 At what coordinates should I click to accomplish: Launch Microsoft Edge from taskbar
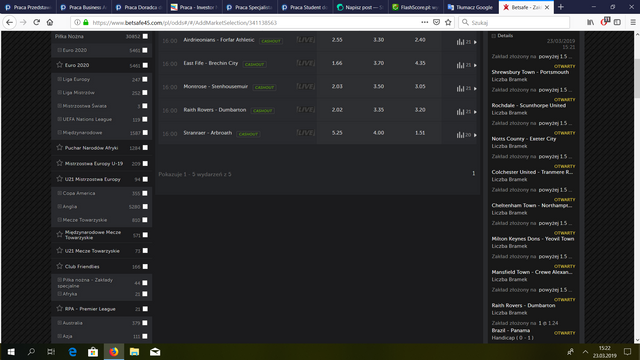(x=72, y=351)
